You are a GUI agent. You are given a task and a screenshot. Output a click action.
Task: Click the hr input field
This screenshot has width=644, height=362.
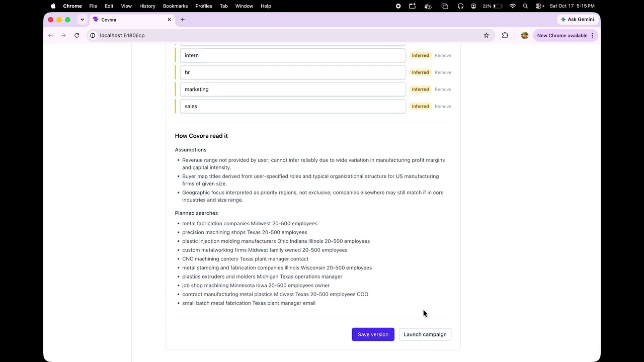click(293, 72)
